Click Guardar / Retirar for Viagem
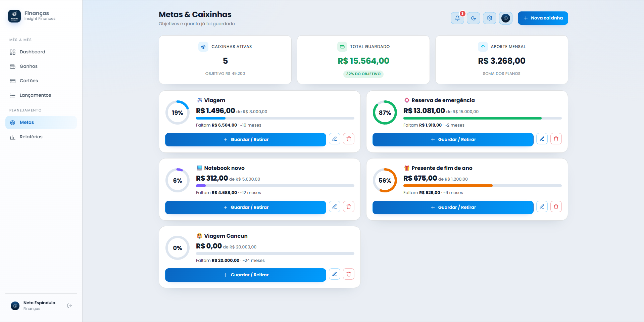Viewport: 644px width, 322px height. (245, 140)
